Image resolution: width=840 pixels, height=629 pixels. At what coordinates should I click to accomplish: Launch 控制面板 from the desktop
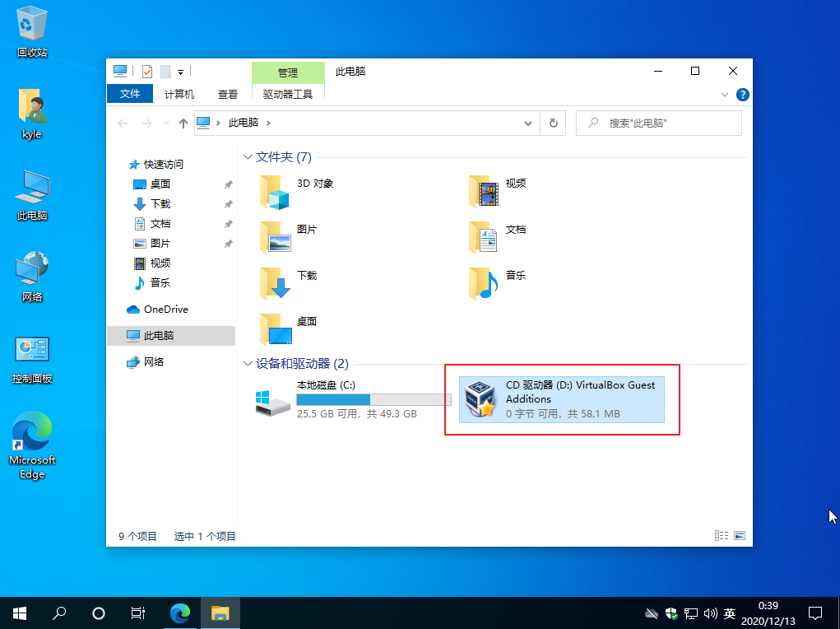[31, 350]
